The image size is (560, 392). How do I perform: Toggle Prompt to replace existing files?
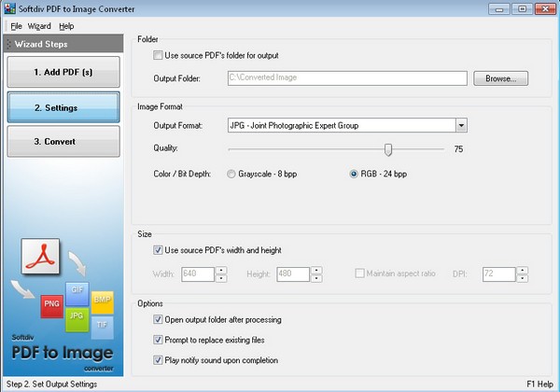(x=158, y=340)
